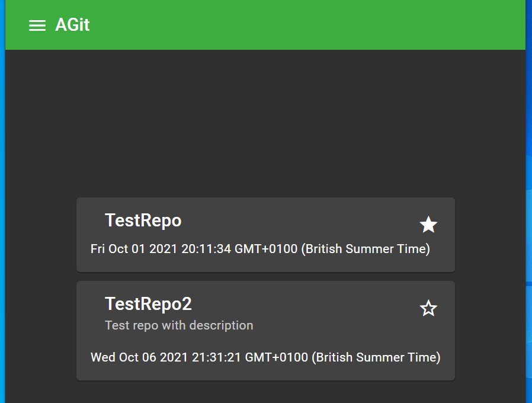The height and width of the screenshot is (403, 532).
Task: Click the empty dark area above TestRepo
Action: pyautogui.click(x=265, y=124)
